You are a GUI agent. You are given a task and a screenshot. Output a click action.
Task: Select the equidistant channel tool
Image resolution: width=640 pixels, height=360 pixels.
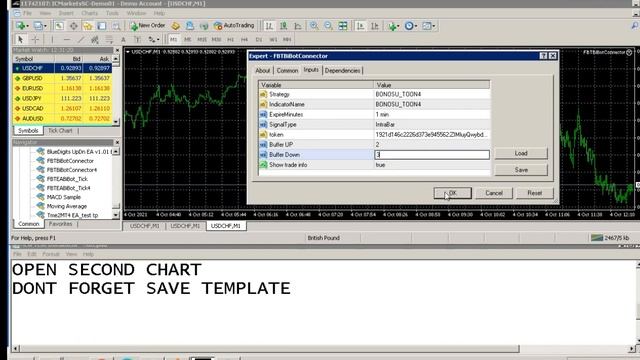(95, 40)
